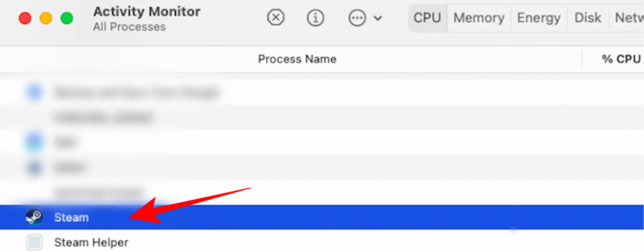Open the Network tab

[x=628, y=18]
